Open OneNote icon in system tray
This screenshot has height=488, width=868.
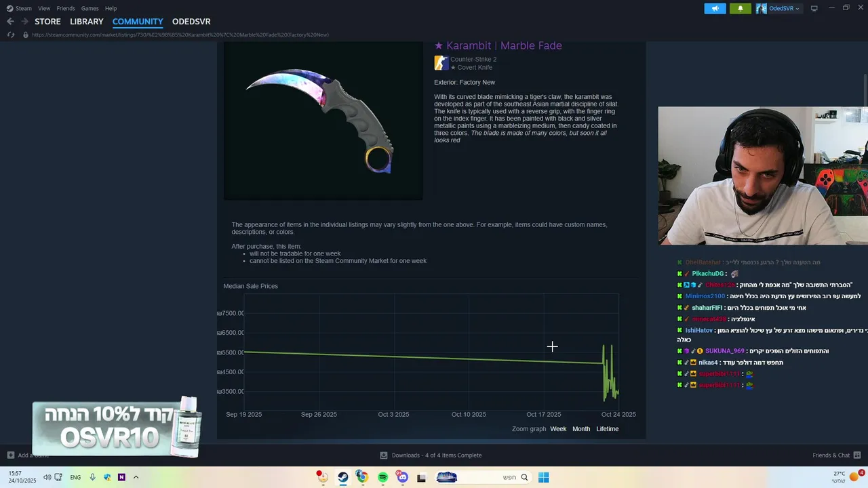coord(121,477)
